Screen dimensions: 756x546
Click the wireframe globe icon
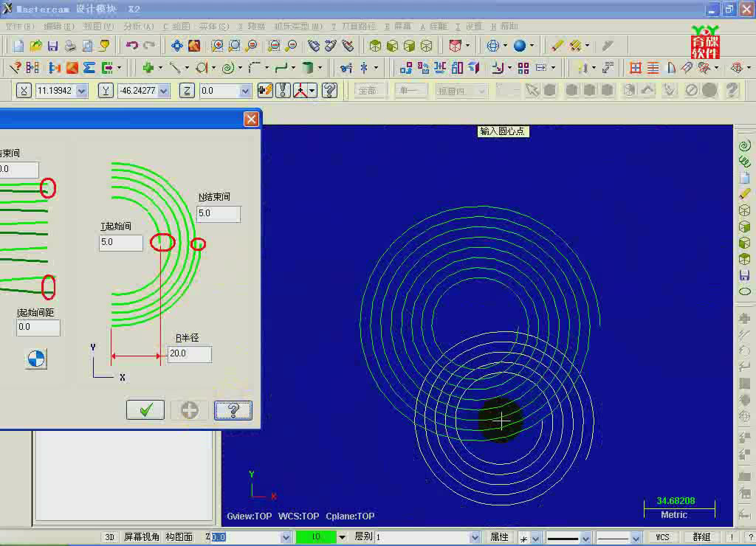click(492, 46)
